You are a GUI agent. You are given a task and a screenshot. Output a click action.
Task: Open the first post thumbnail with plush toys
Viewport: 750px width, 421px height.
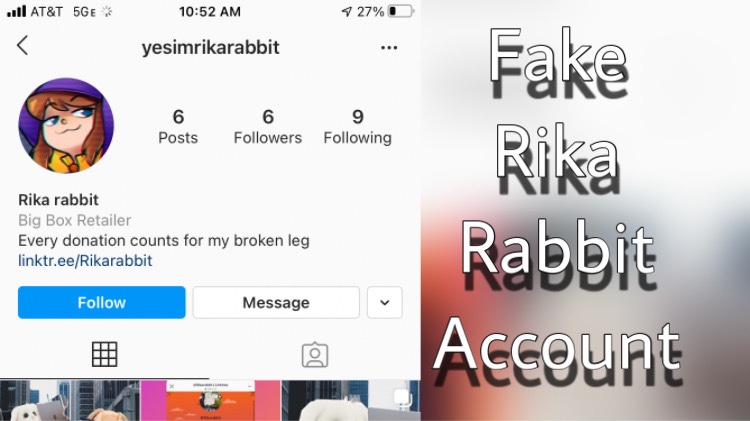[70, 400]
